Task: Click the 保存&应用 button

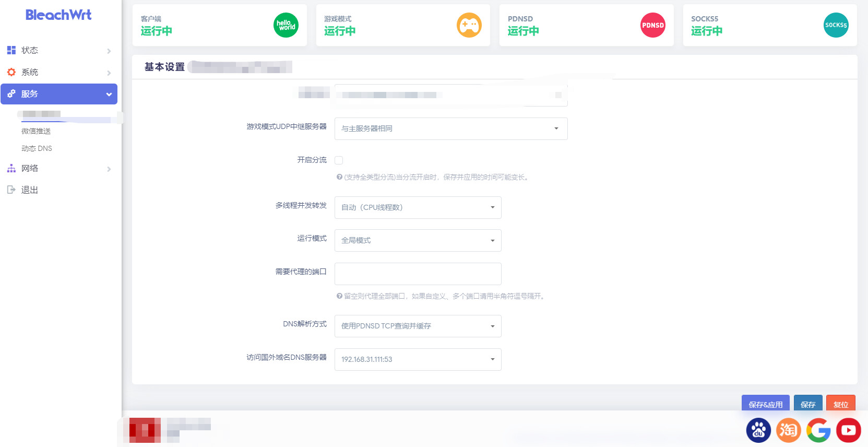Action: point(765,404)
